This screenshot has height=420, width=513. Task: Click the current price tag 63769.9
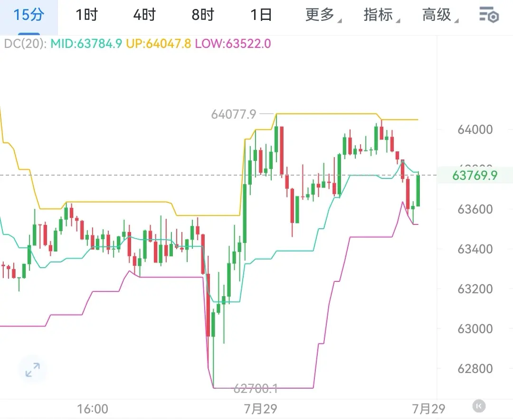475,176
